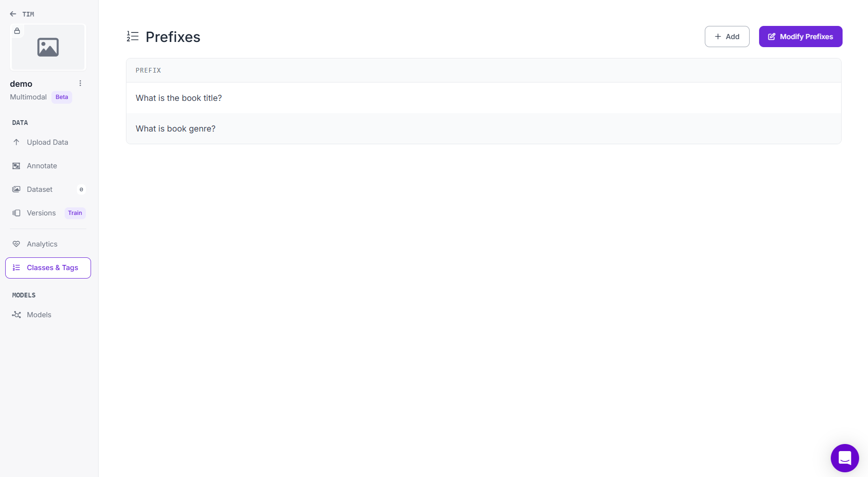Select Classes & Tags in sidebar
Image resolution: width=868 pixels, height=477 pixels.
pos(48,268)
